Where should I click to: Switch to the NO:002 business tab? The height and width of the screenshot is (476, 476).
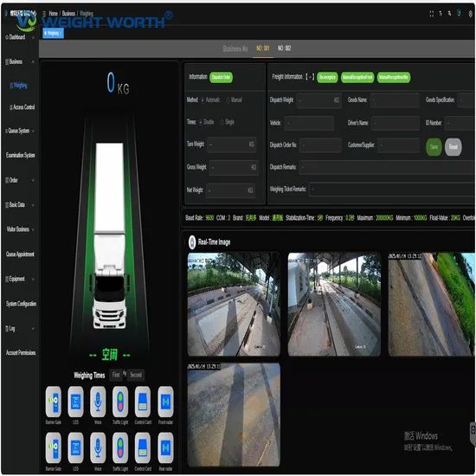(x=284, y=48)
